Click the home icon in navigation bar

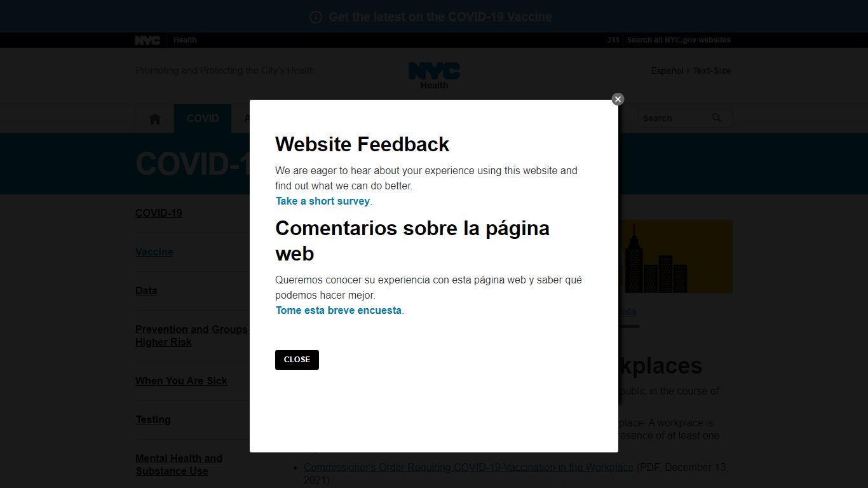[x=155, y=119]
